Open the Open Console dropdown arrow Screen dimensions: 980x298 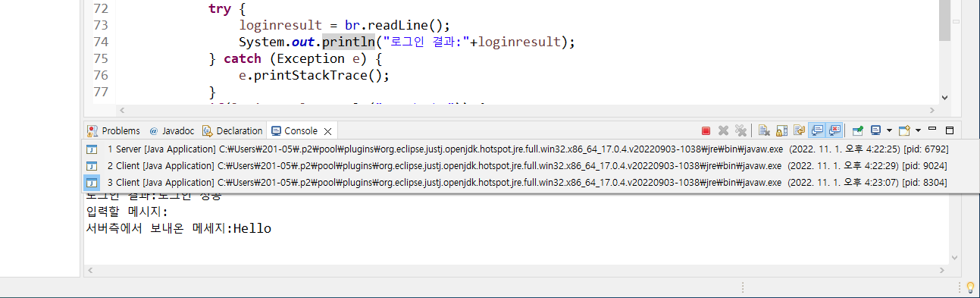coord(918,130)
